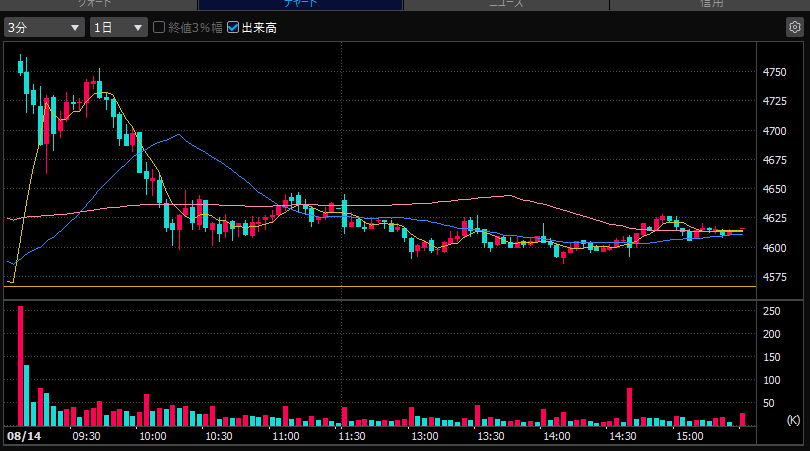The width and height of the screenshot is (810, 451).
Task: Click the tallest opening volume bar
Action: click(x=21, y=366)
